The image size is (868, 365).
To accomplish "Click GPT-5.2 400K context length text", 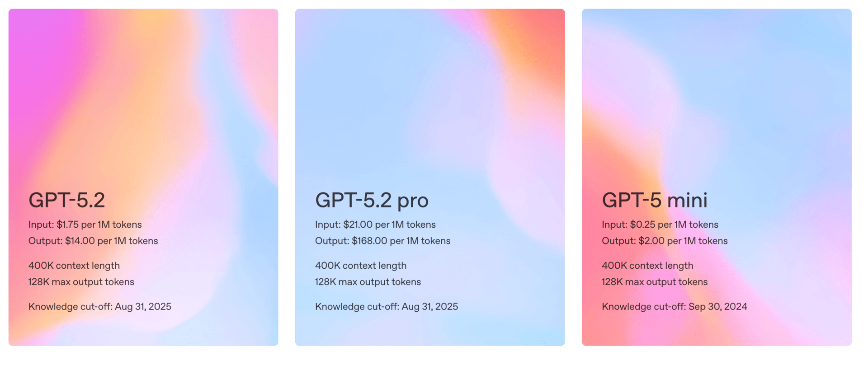I will pos(74,266).
